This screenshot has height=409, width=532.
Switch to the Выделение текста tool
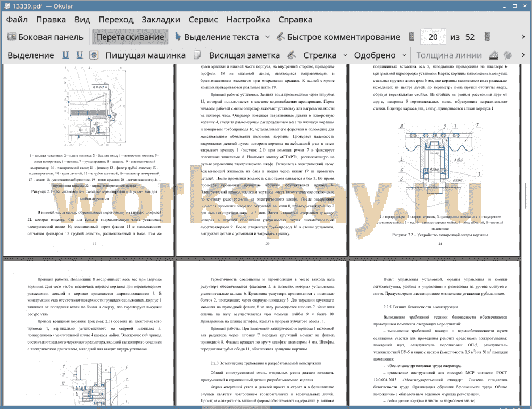click(217, 37)
